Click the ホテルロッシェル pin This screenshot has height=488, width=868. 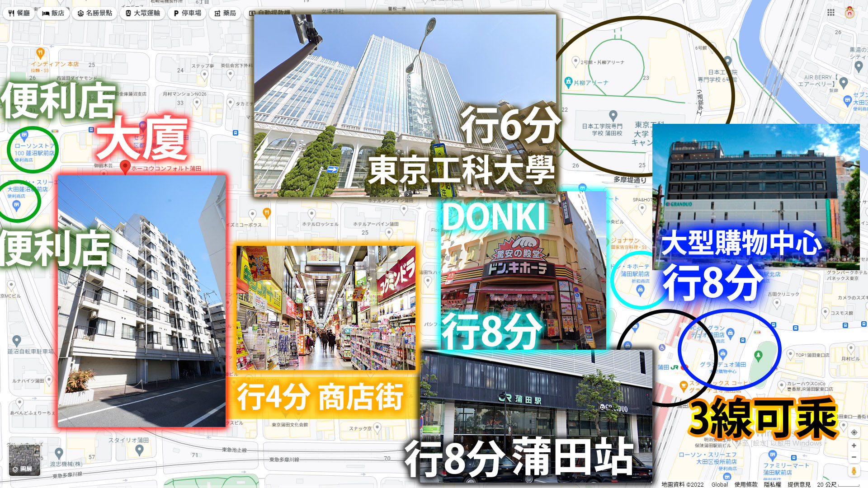[311, 213]
